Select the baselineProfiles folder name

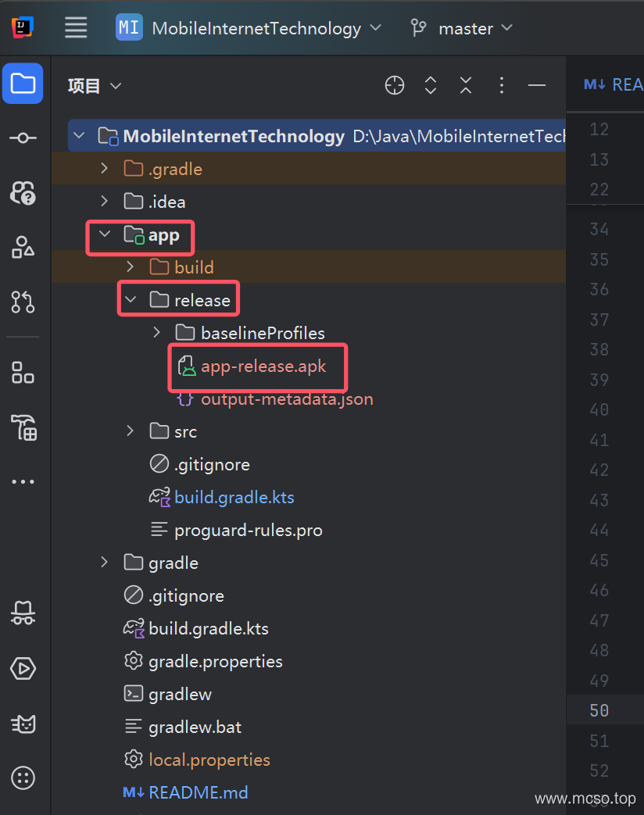click(263, 333)
